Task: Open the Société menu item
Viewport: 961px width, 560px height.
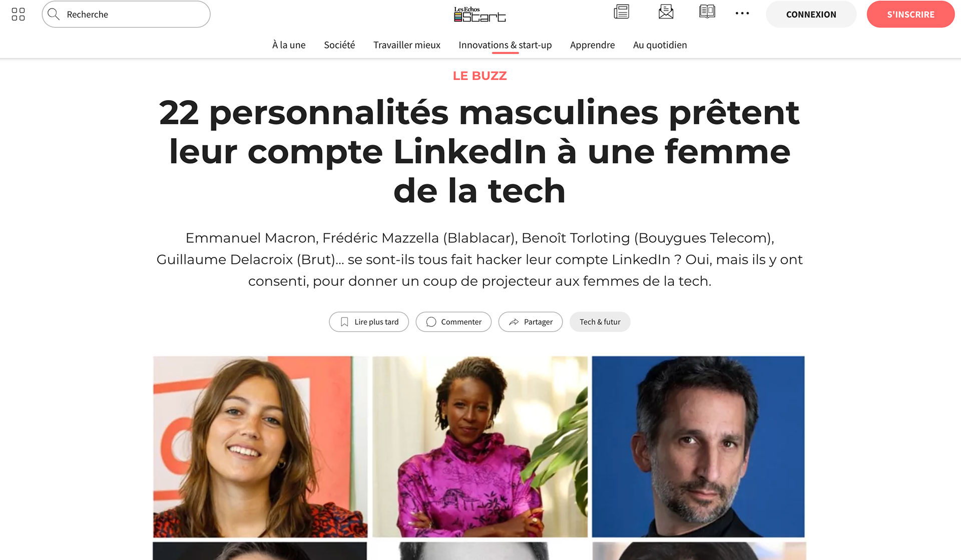Action: (339, 45)
